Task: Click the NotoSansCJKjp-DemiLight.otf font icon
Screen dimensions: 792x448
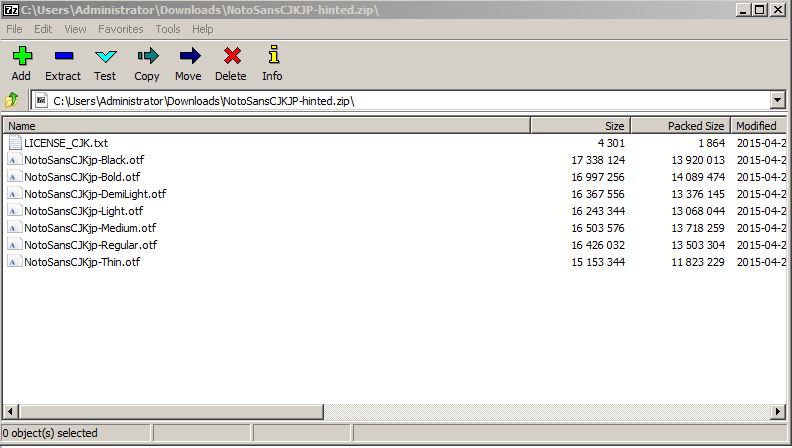Action: pos(14,194)
